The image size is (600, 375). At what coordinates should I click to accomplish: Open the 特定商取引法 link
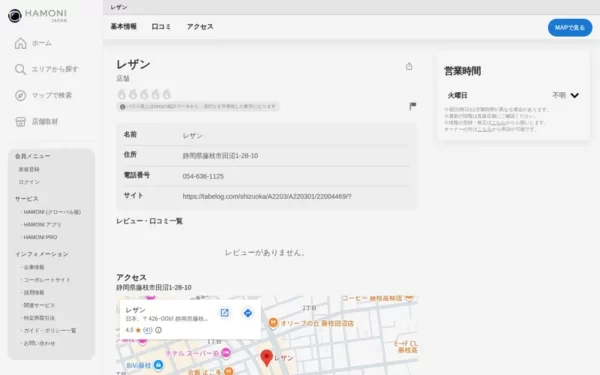[39, 318]
